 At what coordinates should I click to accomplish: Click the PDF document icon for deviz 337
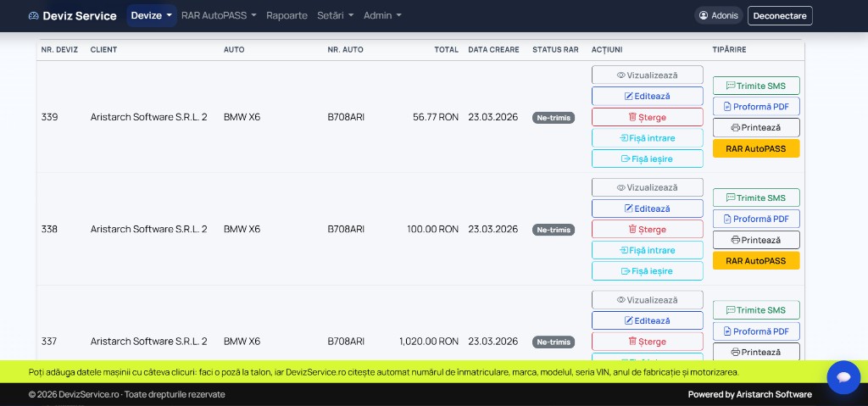tap(727, 331)
